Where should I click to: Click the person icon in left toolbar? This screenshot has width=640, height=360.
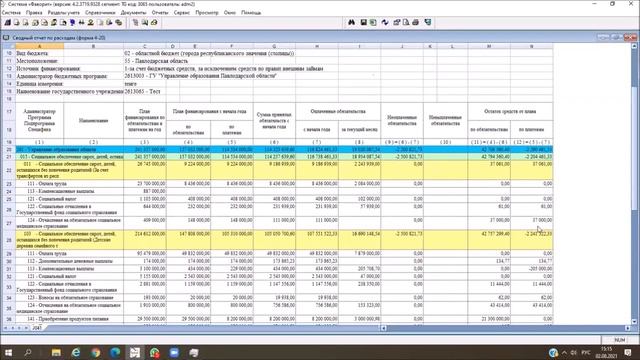91,22
